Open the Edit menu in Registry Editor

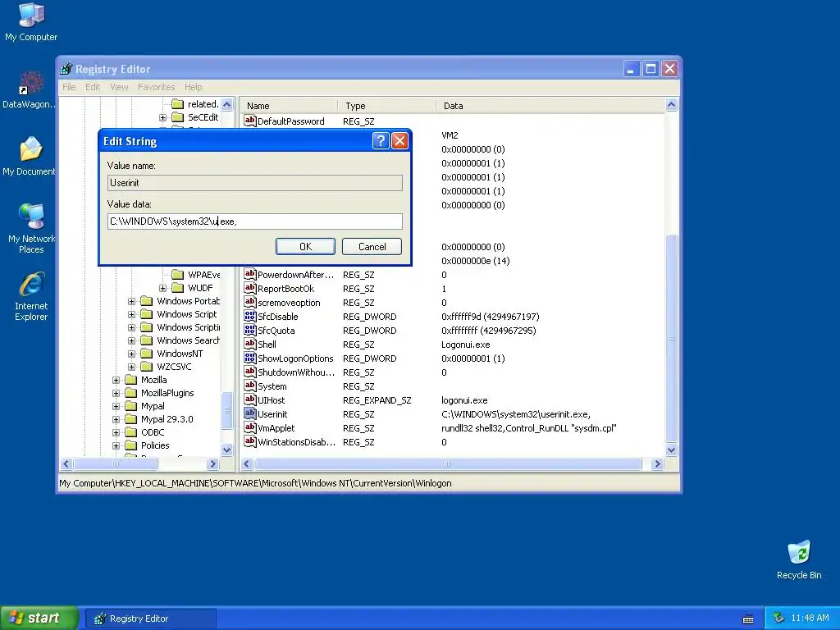[x=93, y=87]
